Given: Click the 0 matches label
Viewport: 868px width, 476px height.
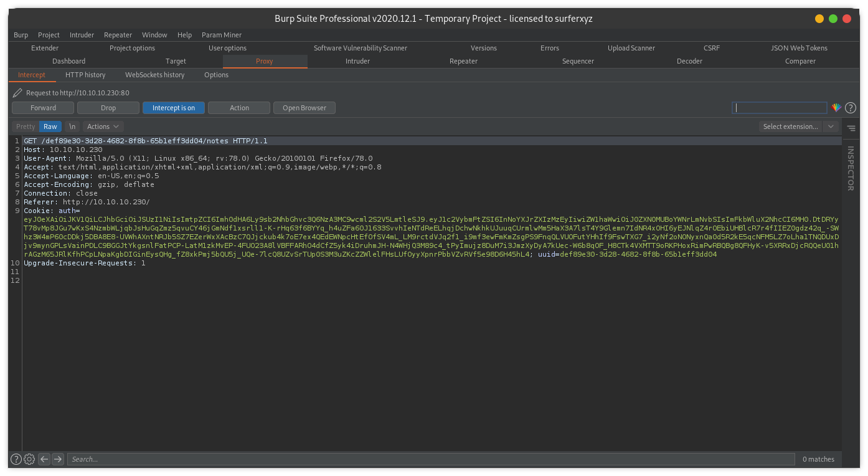Looking at the screenshot, I should tap(818, 459).
